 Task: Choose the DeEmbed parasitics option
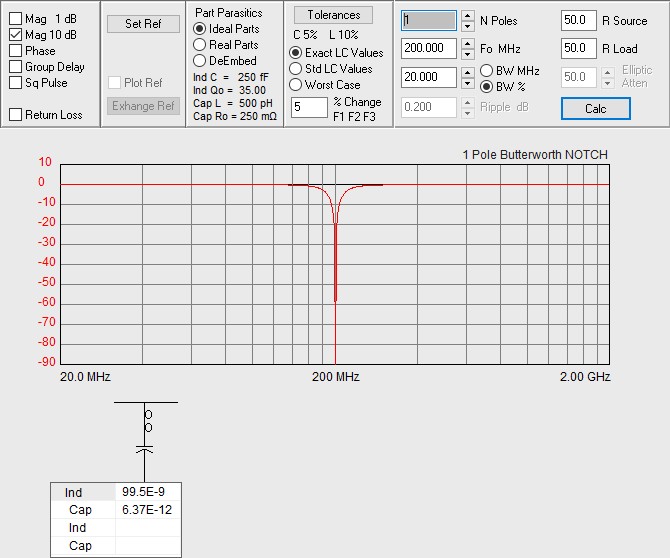tap(200, 61)
